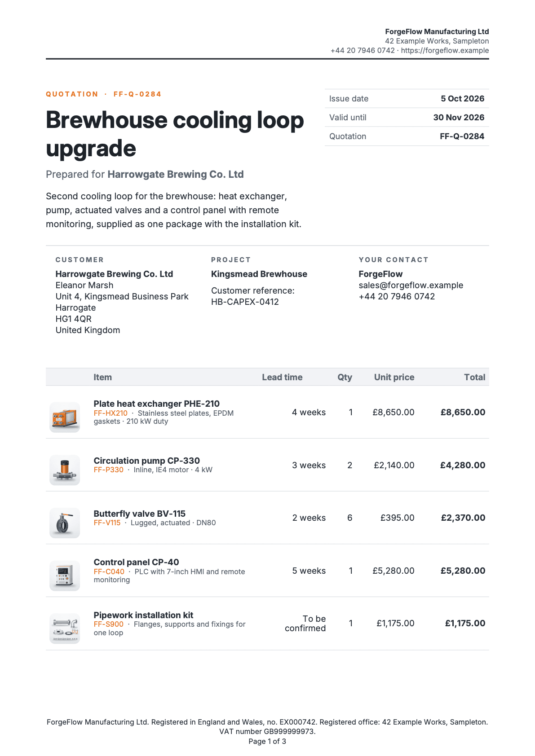Click the issue date value '5 Oct 2026'
Screen dimensions: 535x756
pyautogui.click(x=462, y=98)
